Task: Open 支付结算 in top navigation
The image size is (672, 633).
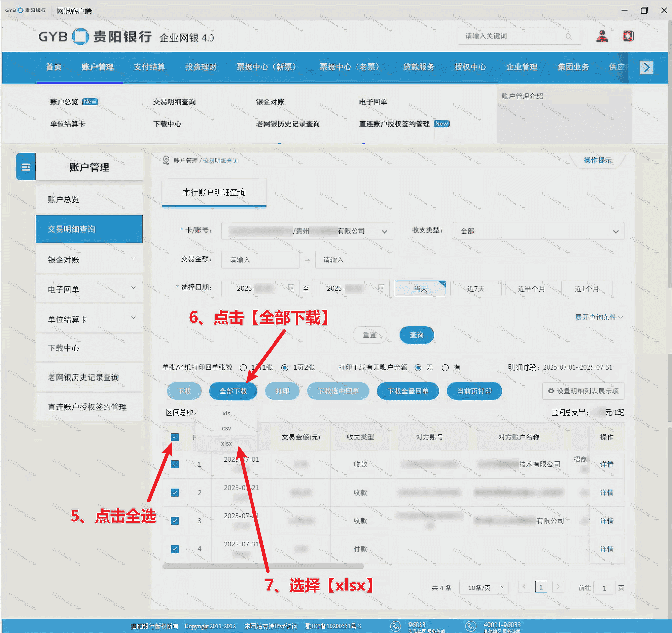Action: (149, 67)
